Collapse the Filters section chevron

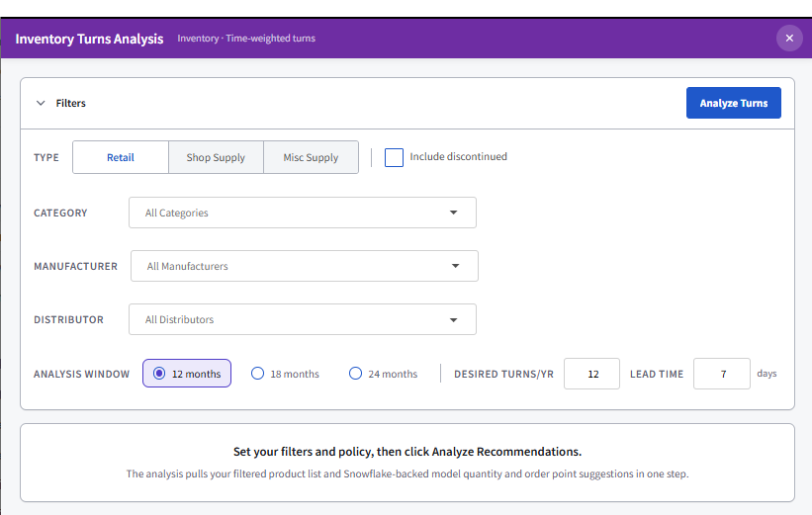tap(41, 103)
